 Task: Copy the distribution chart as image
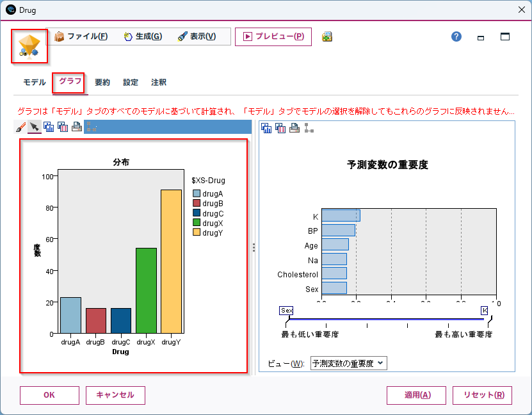48,127
